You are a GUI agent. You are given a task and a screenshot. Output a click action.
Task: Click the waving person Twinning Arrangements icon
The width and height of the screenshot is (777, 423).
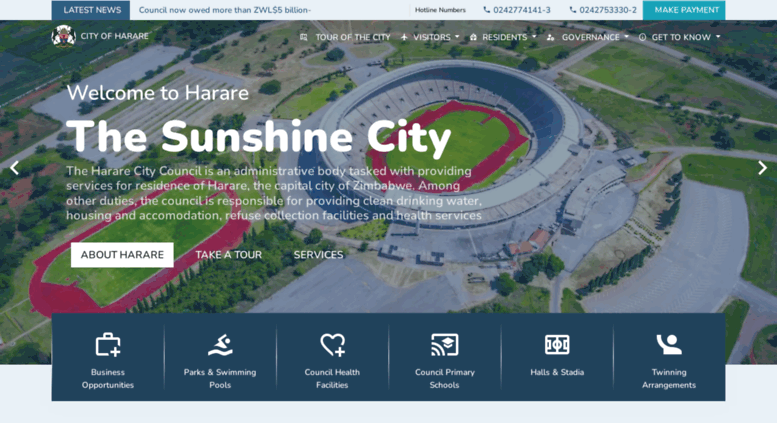click(669, 344)
